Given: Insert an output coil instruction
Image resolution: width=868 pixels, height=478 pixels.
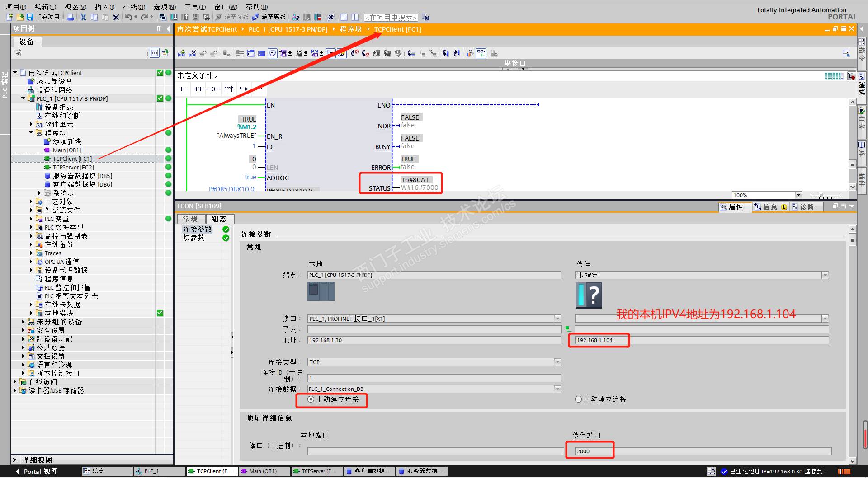Looking at the screenshot, I should (213, 89).
